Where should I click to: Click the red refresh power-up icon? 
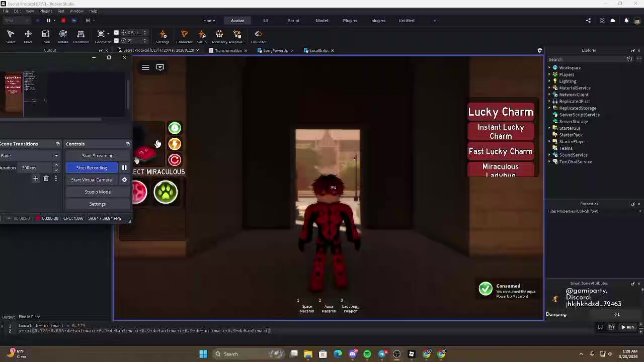tap(175, 160)
